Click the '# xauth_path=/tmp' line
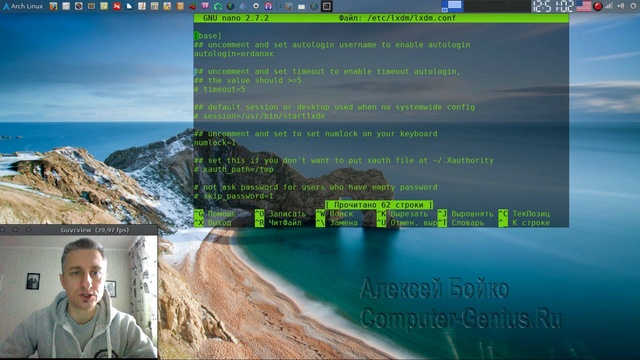 pos(234,169)
